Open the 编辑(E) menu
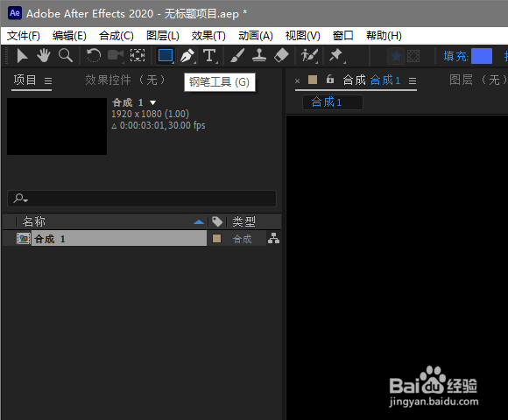The height and width of the screenshot is (420, 508). pos(69,36)
